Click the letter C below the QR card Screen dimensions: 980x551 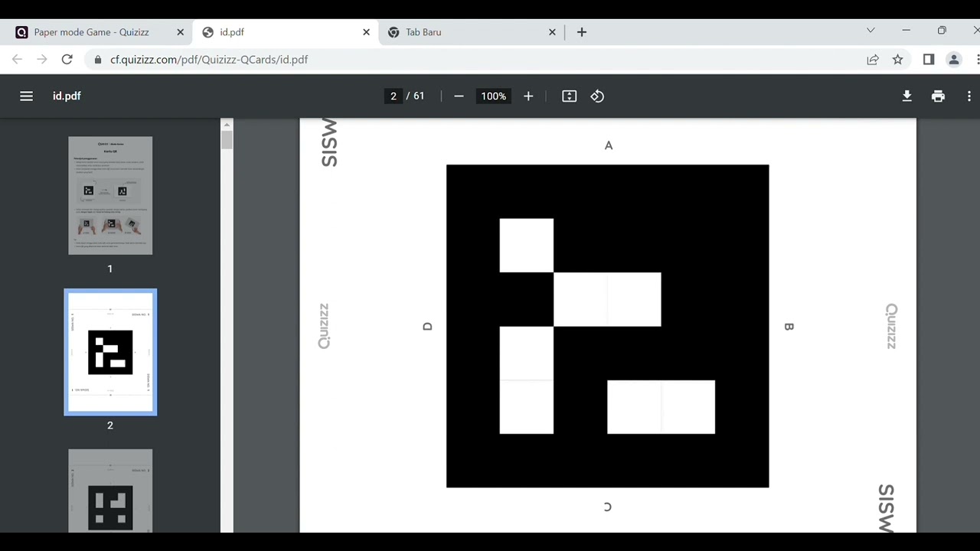pos(608,507)
